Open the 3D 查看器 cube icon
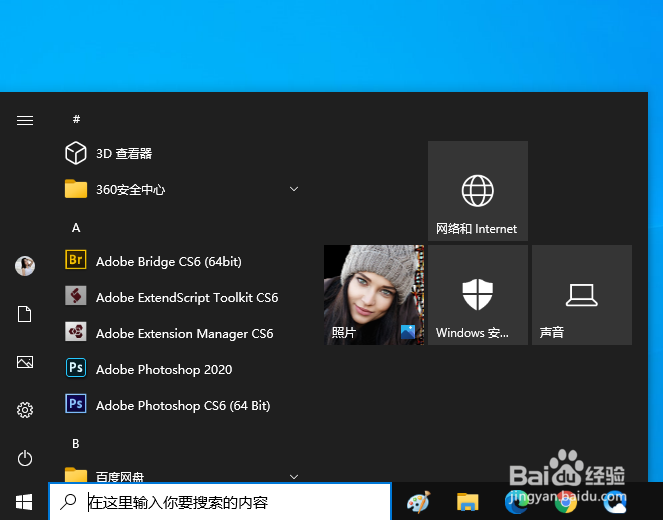Image resolution: width=663 pixels, height=520 pixels. [76, 153]
